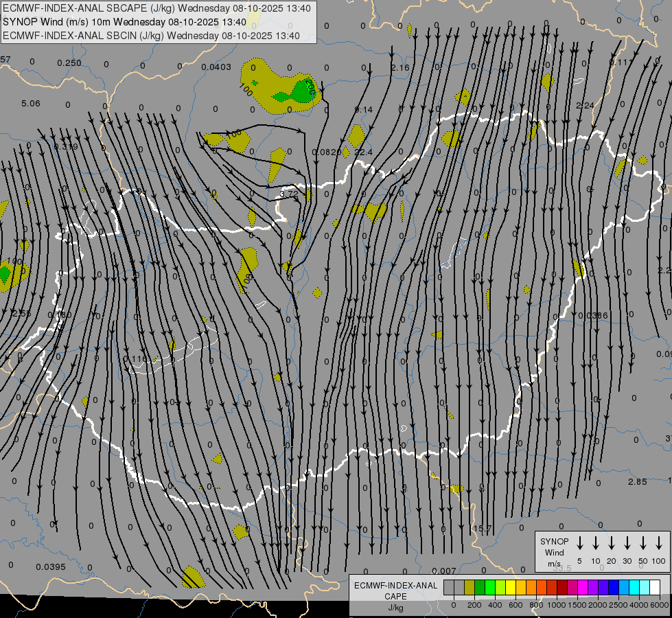Choose the bright magenta CAPE legend swatch
This screenshot has height=618, width=672.
pyautogui.click(x=583, y=587)
